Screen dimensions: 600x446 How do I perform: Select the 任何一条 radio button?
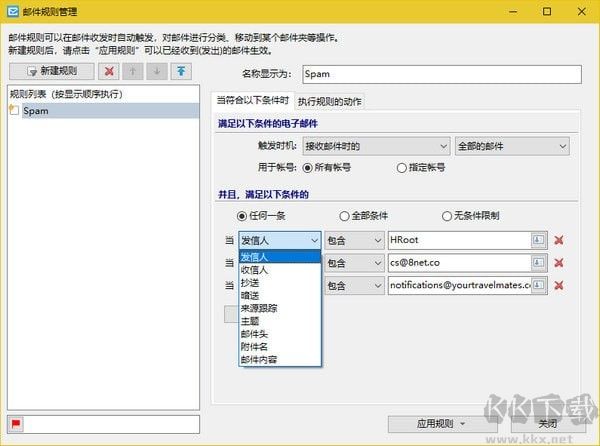click(242, 216)
